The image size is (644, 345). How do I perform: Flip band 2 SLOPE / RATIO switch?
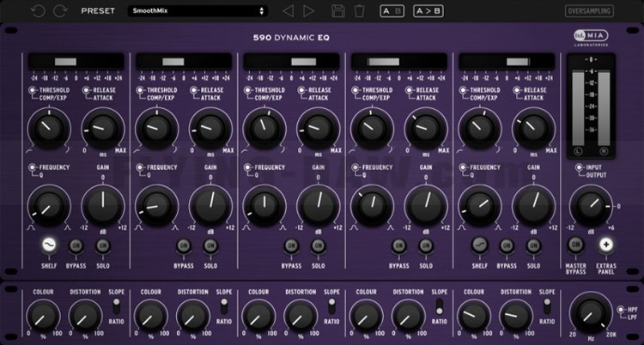[x=224, y=306]
